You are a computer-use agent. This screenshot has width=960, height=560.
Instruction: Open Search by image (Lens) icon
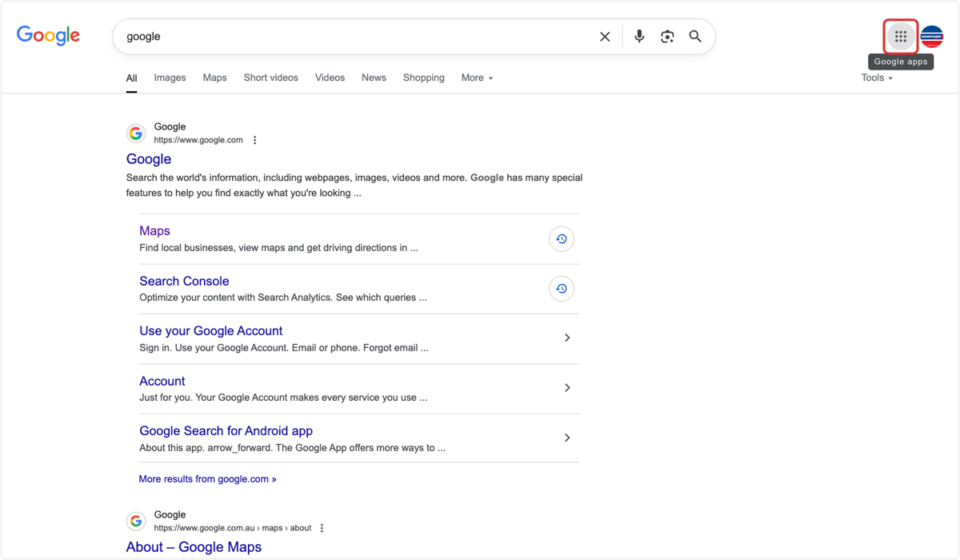(x=667, y=36)
